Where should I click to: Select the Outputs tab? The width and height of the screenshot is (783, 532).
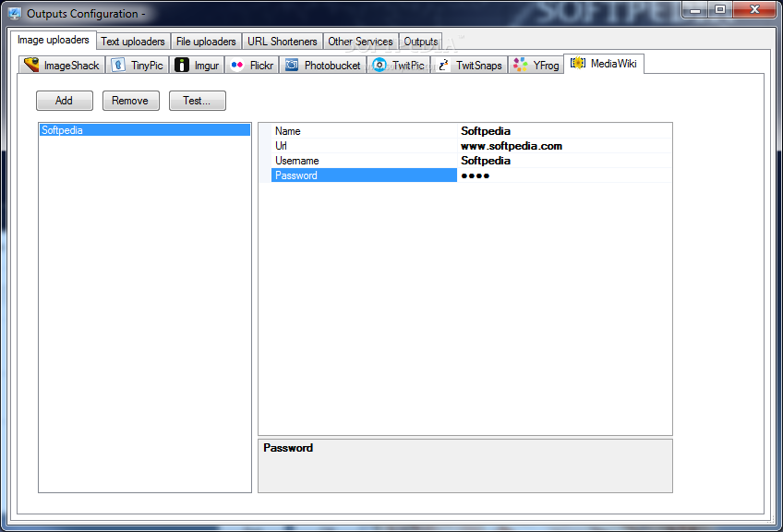421,42
